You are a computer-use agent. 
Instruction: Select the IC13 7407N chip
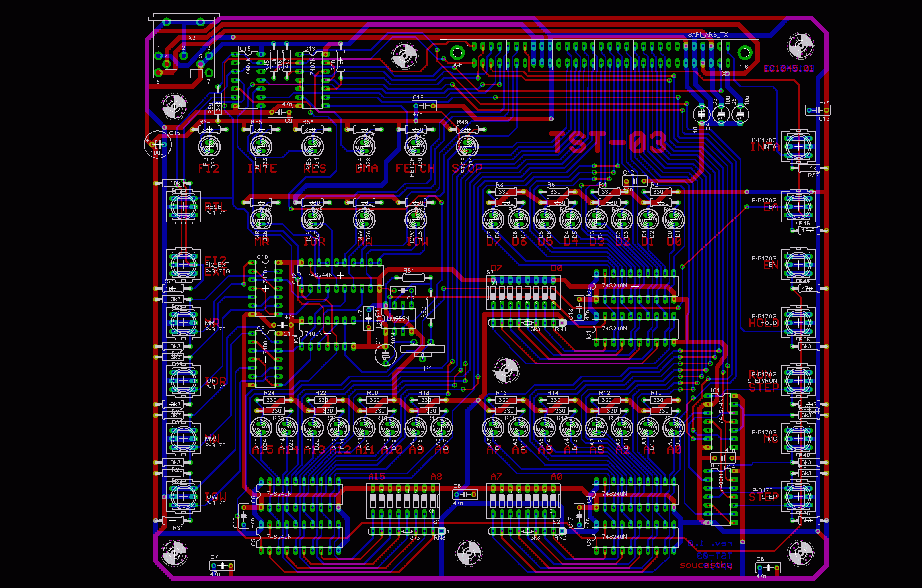(x=312, y=80)
